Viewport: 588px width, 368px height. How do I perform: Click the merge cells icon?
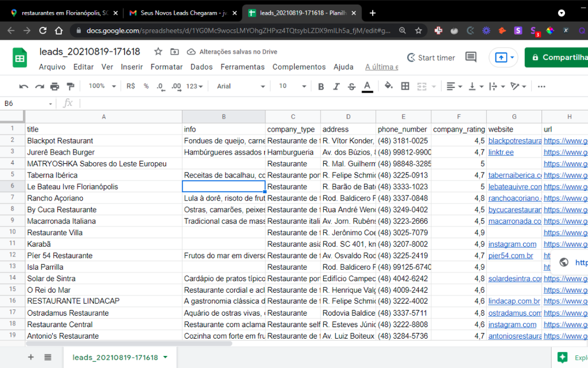click(422, 86)
